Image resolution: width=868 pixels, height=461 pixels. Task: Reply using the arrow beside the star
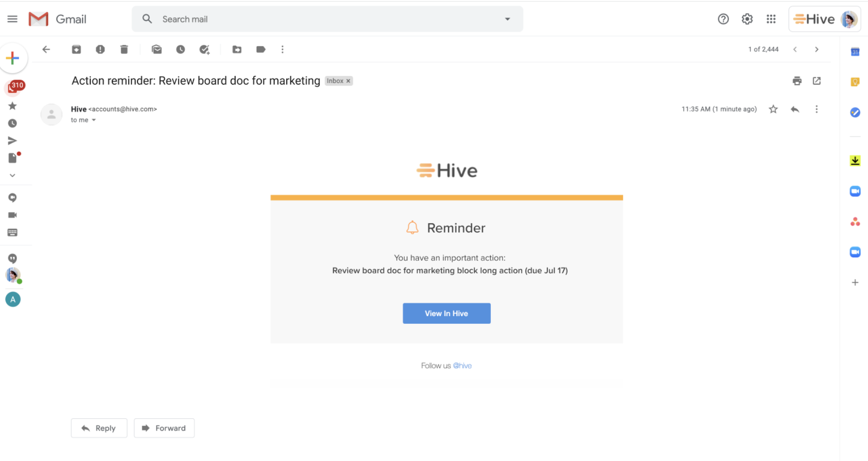795,109
